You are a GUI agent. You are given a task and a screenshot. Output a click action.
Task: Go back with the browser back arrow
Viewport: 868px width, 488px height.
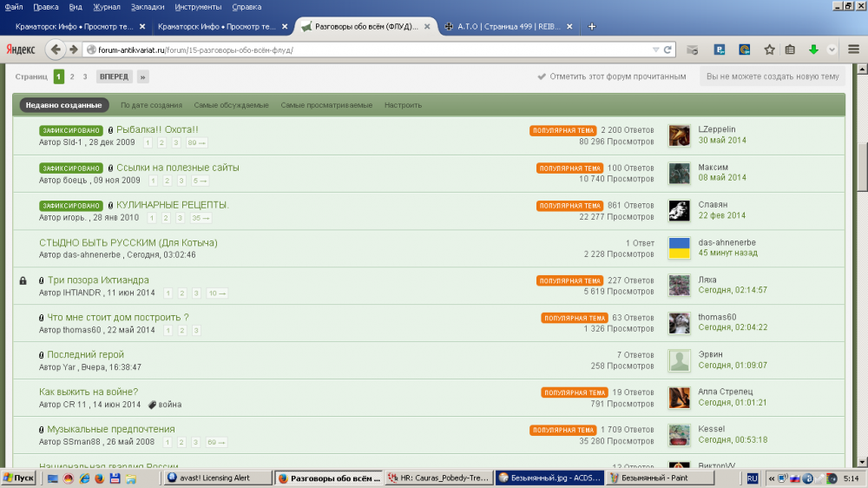coord(56,49)
